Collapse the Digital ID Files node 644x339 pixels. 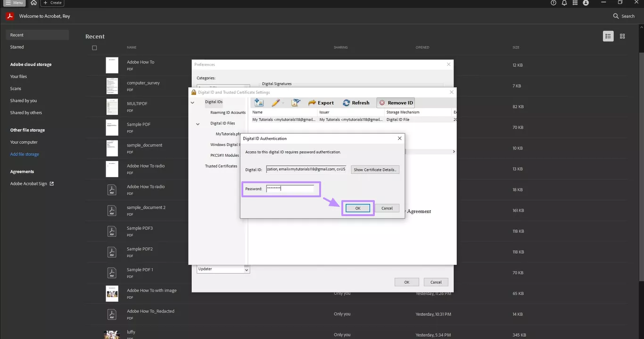[198, 124]
